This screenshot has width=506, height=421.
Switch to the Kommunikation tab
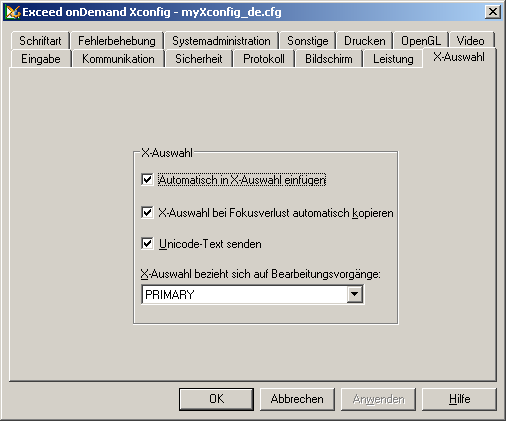coord(118,59)
